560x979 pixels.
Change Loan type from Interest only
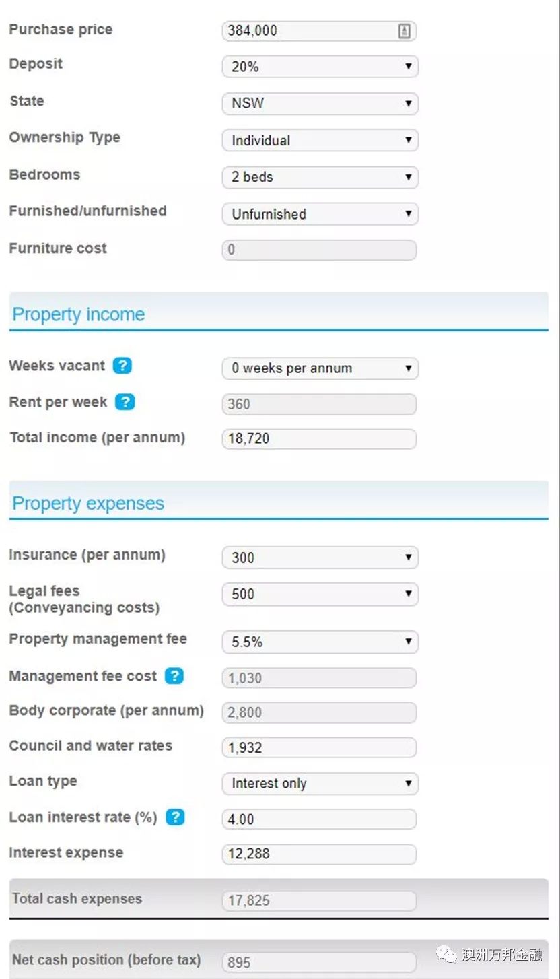click(320, 784)
